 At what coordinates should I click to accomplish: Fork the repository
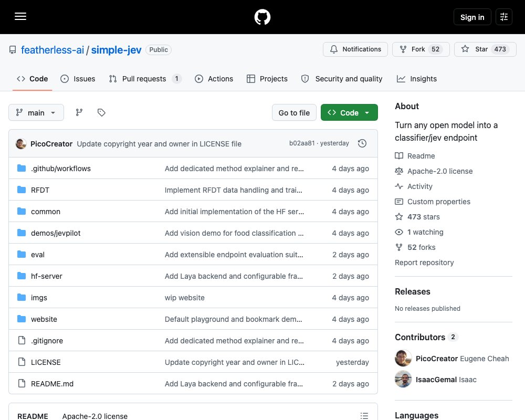click(421, 49)
